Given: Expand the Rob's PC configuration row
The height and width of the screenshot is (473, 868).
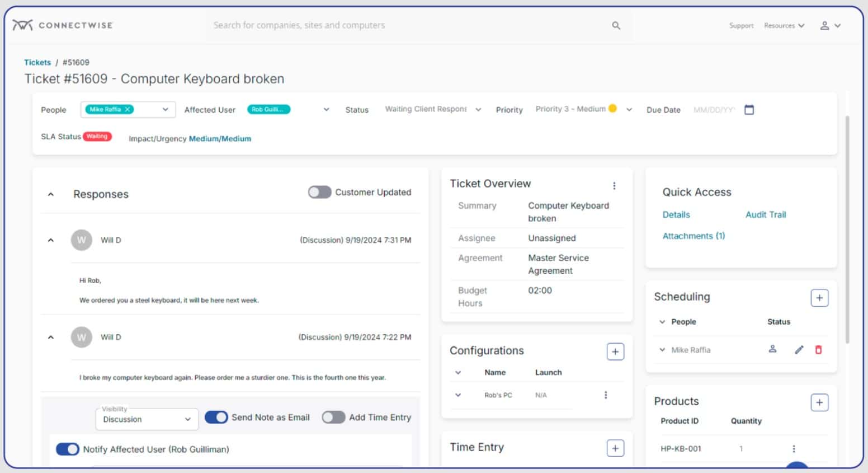Looking at the screenshot, I should click(x=458, y=395).
